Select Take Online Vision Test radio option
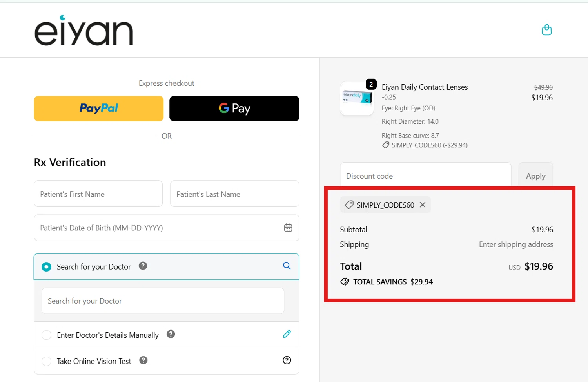 tap(46, 361)
